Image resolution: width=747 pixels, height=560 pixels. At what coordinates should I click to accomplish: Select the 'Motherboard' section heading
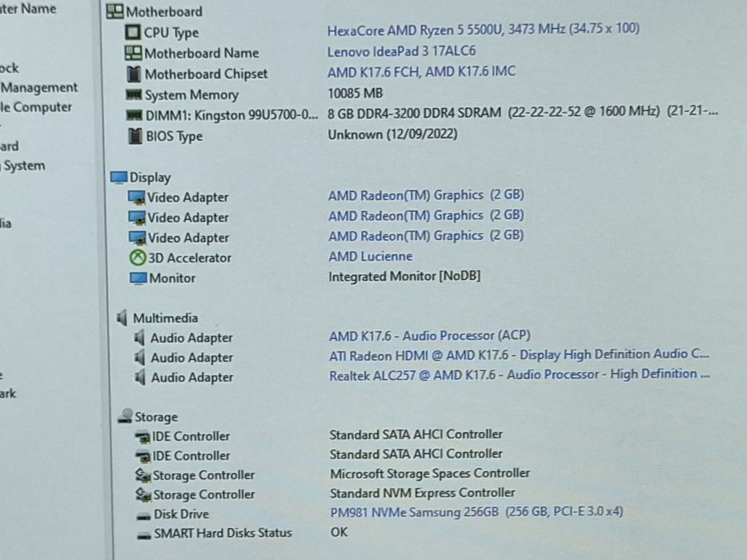(x=164, y=11)
